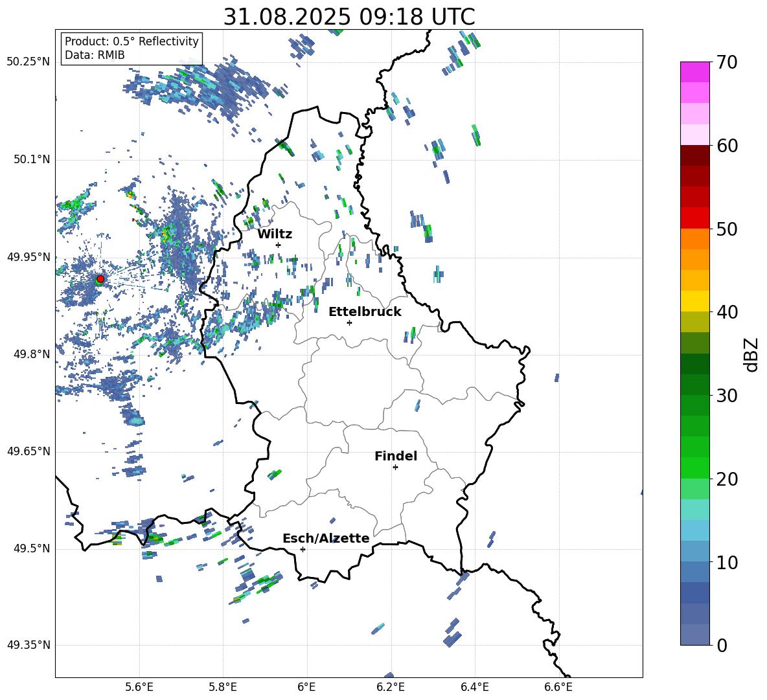This screenshot has height=700, width=767.
Task: Click the Wiltz city label
Action: 275,234
